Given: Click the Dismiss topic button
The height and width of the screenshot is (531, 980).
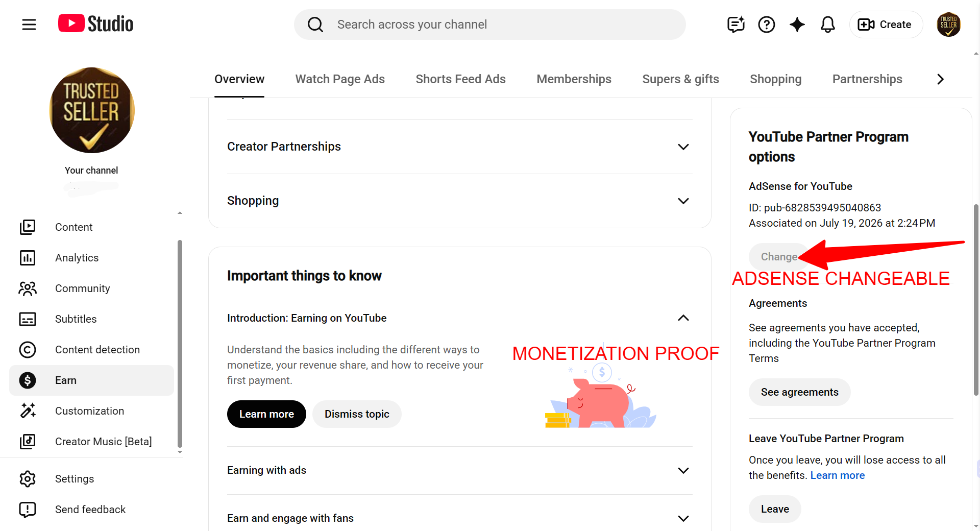Looking at the screenshot, I should click(x=357, y=414).
